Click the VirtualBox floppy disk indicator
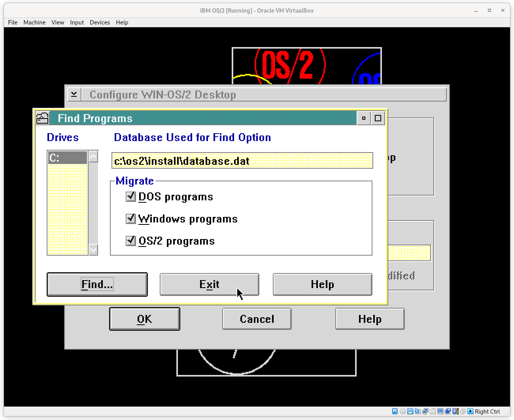The height and width of the screenshot is (420, 514). [410, 411]
